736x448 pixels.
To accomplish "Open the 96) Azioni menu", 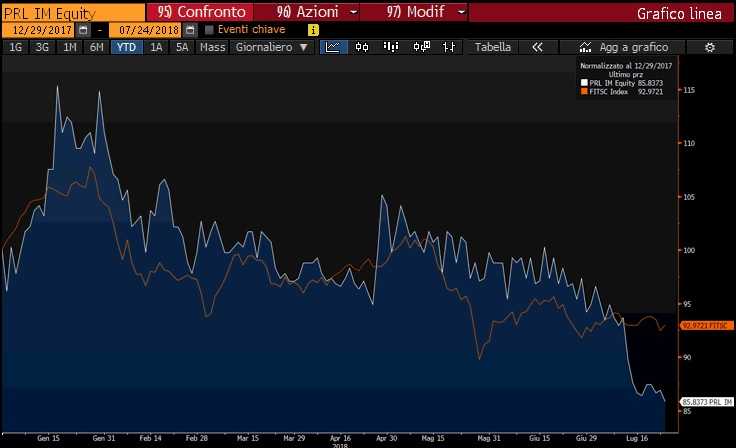I will 307,12.
